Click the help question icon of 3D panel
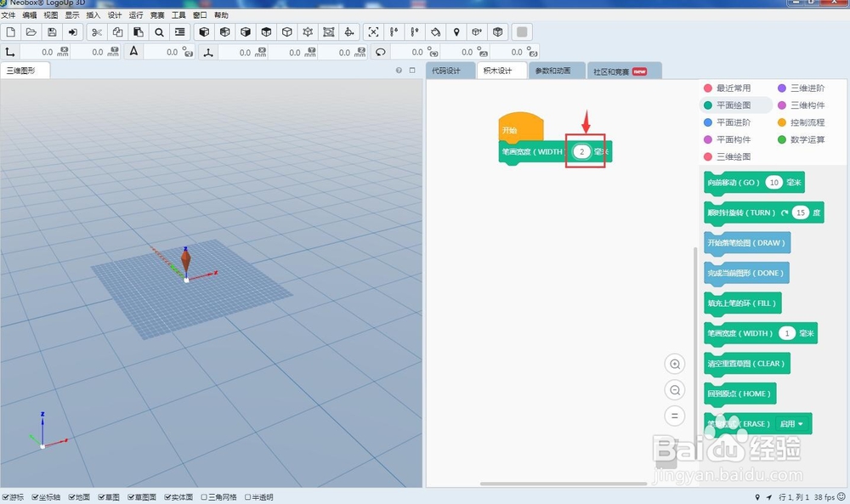 [x=399, y=71]
